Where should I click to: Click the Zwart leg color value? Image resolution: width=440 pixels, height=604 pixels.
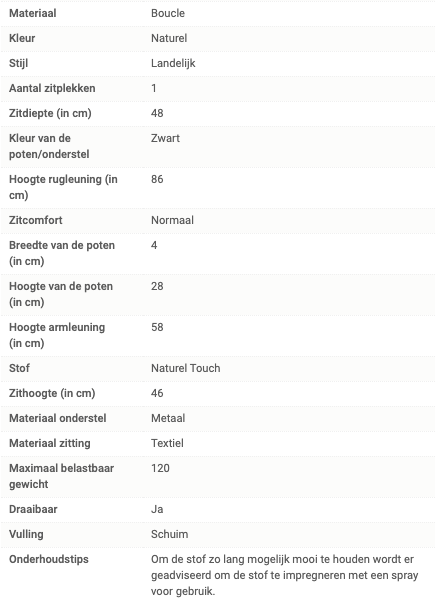tap(165, 138)
